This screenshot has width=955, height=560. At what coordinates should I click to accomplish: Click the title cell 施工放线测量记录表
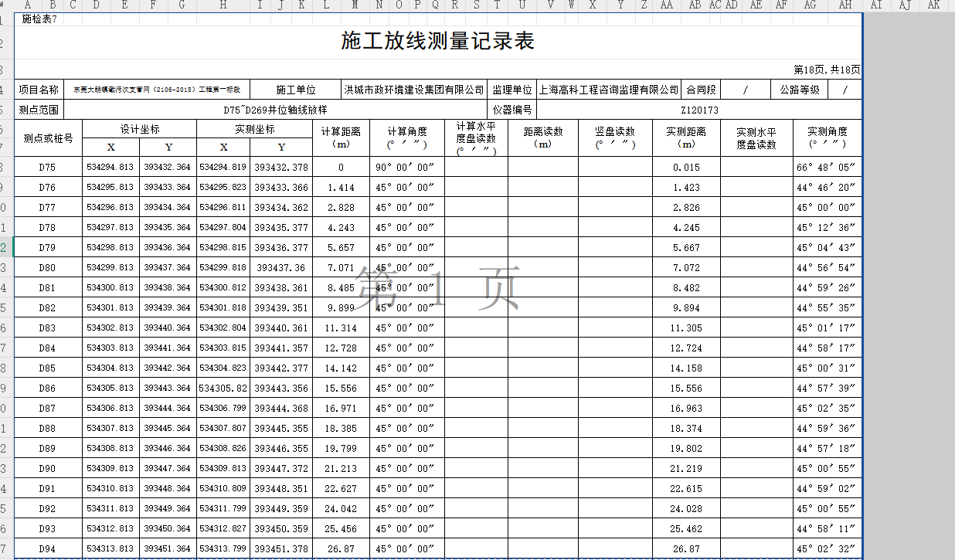pos(437,42)
